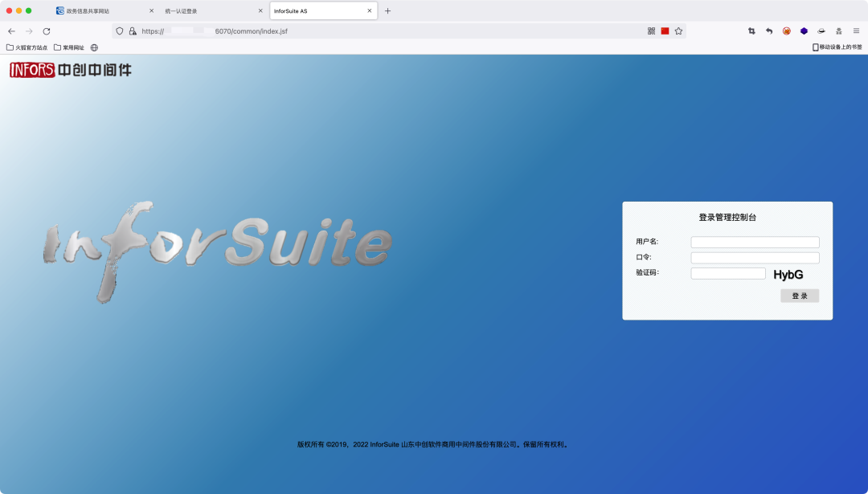This screenshot has width=868, height=494.
Task: Click the forward navigation arrow
Action: pyautogui.click(x=30, y=31)
